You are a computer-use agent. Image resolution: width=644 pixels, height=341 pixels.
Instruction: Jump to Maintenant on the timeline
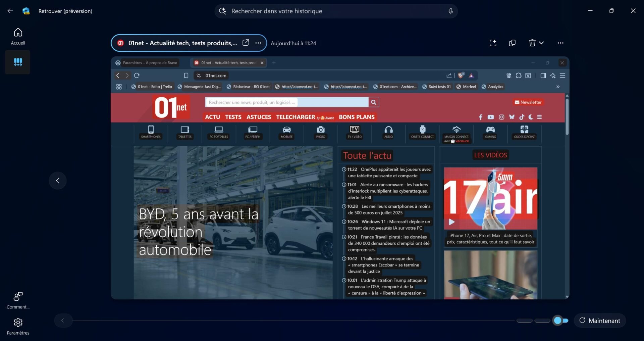click(x=600, y=321)
